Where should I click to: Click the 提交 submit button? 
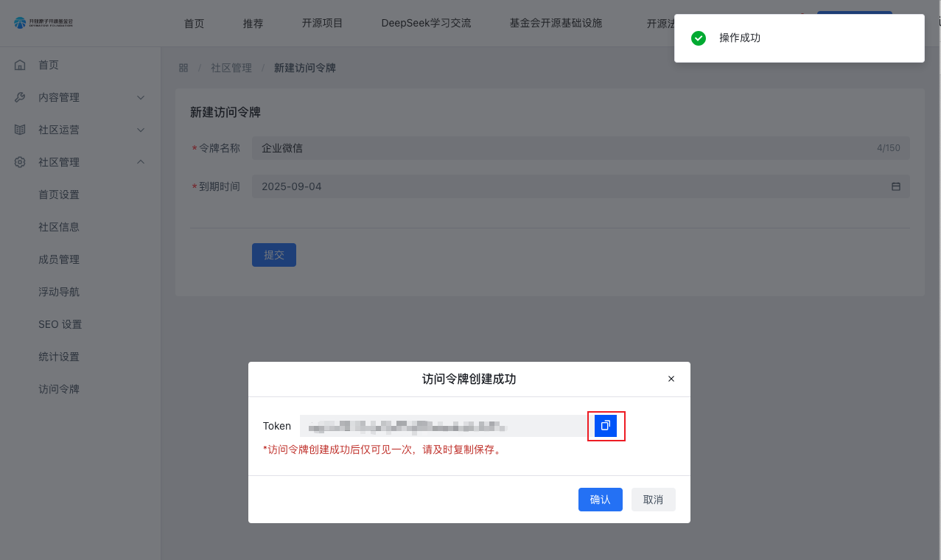pyautogui.click(x=273, y=255)
